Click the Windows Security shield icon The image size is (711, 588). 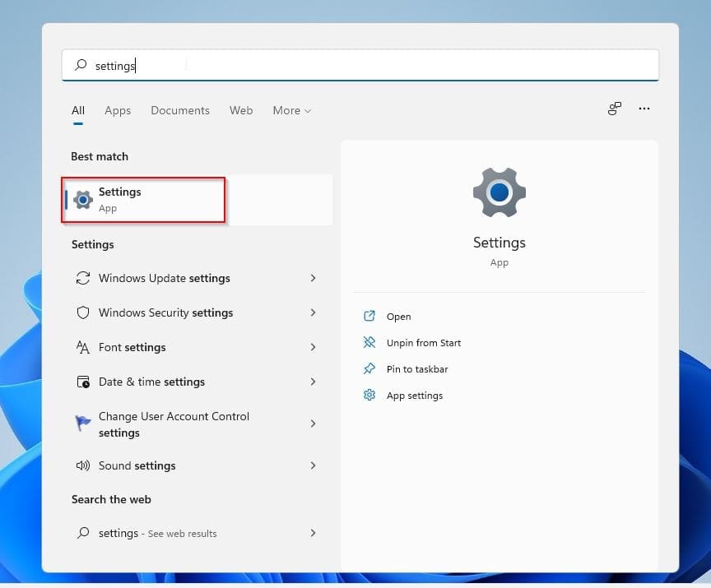tap(83, 313)
